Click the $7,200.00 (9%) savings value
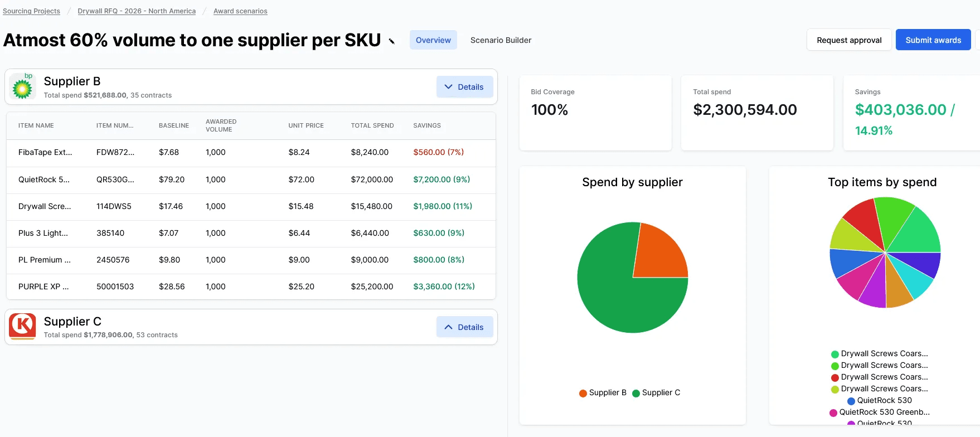The image size is (980, 437). [442, 179]
